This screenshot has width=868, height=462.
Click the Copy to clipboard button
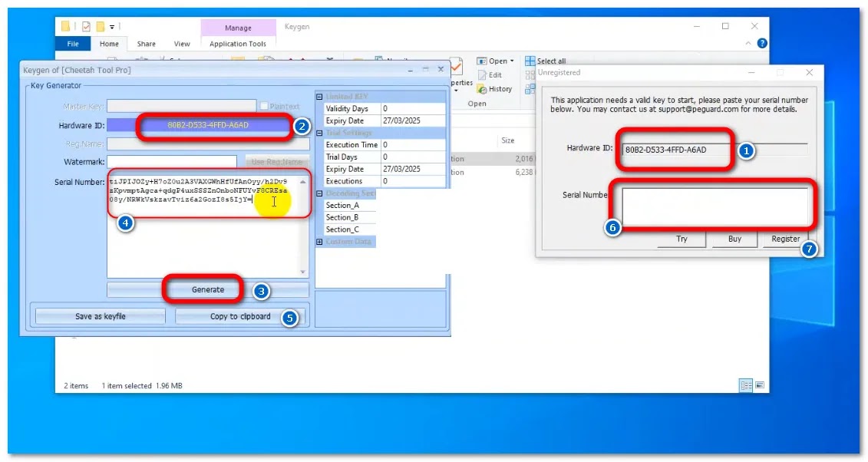[240, 316]
